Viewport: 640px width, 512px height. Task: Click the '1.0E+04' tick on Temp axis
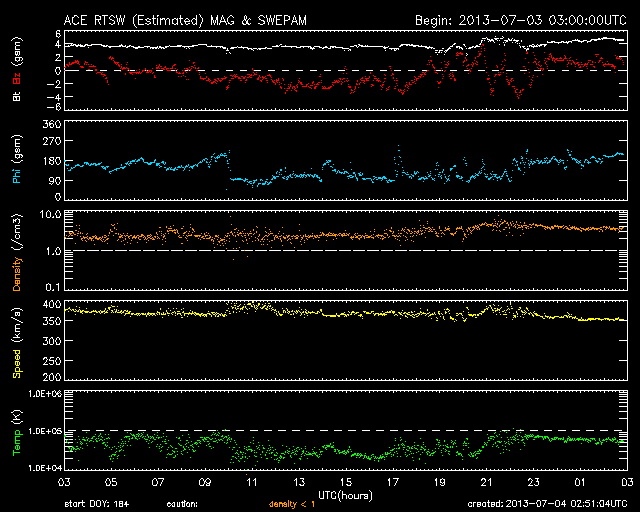point(45,468)
